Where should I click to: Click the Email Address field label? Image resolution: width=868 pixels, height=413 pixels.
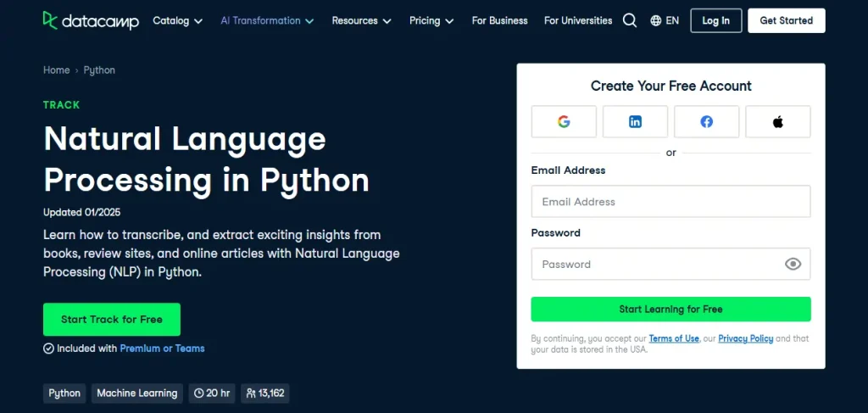[568, 170]
